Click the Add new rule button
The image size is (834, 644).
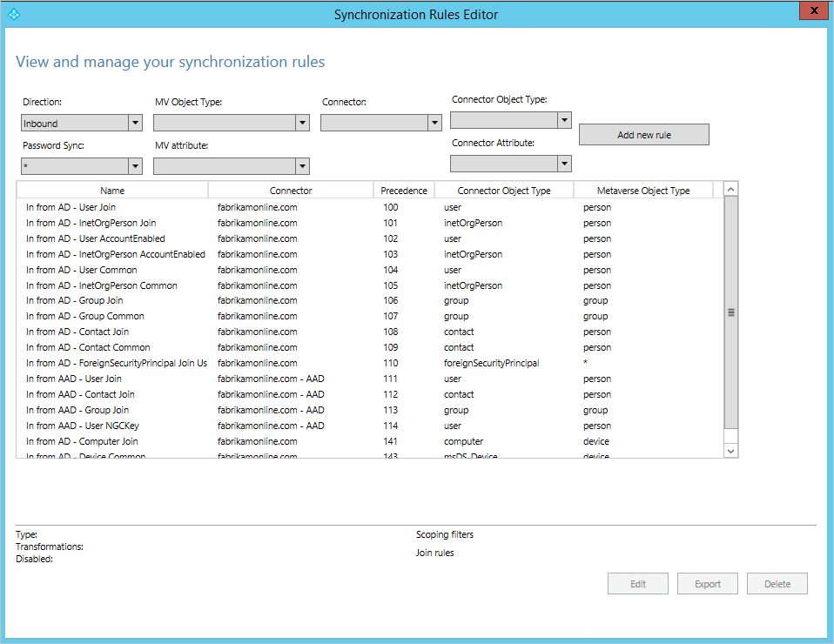(643, 134)
